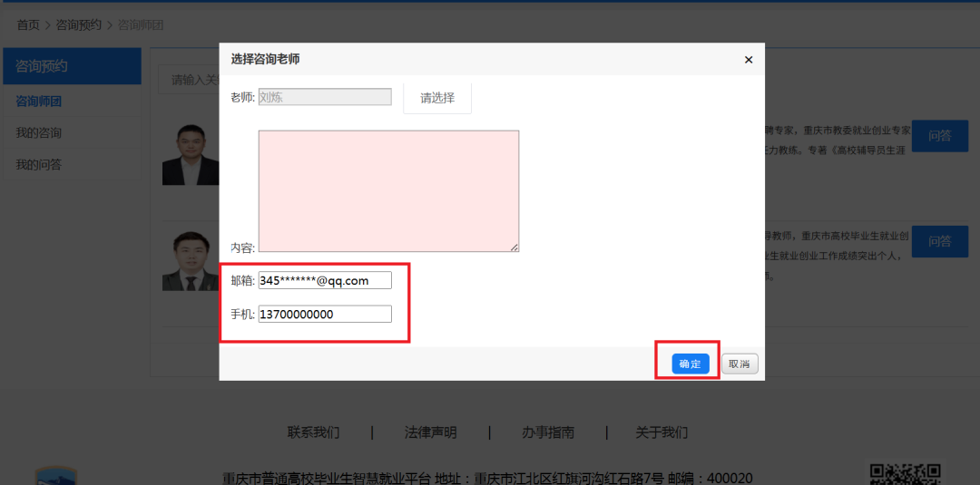Image resolution: width=980 pixels, height=485 pixels.
Task: Open 我的问答 sidebar item
Action: 38,165
